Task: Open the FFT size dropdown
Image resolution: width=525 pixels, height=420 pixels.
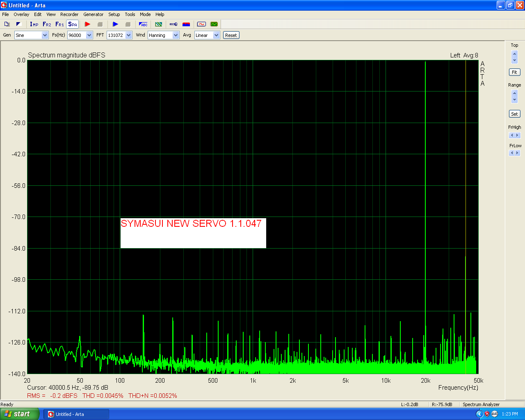Action: 128,35
